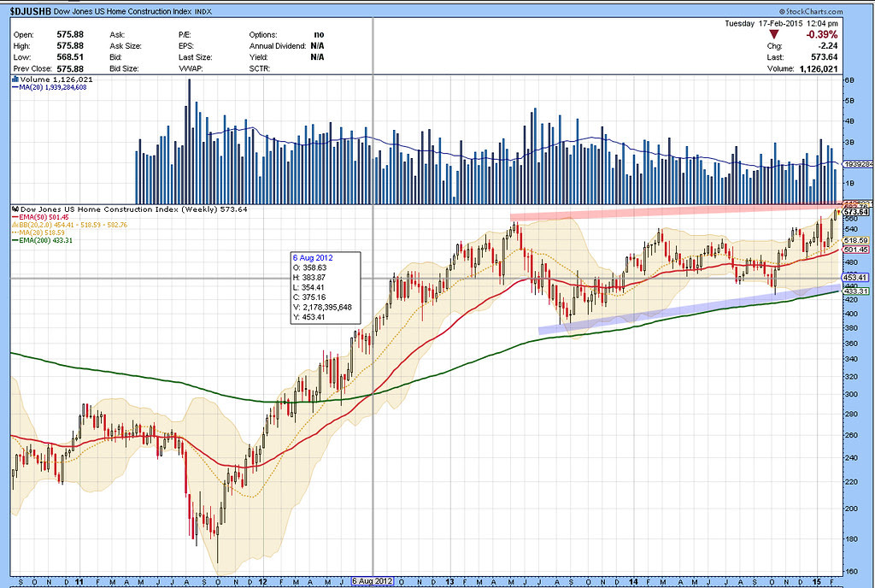Click the tooltip volume V: 2,178,395,648

click(322, 307)
